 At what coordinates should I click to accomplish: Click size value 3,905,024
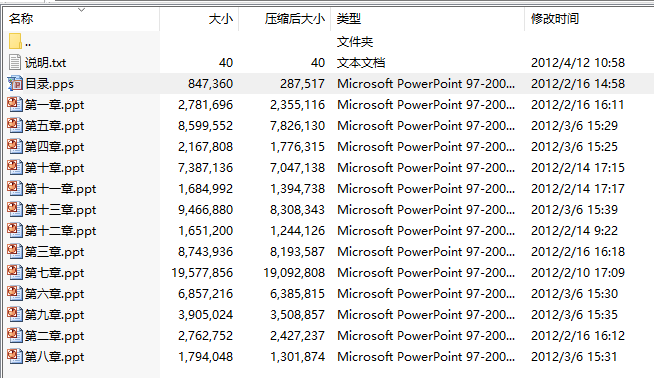[206, 315]
